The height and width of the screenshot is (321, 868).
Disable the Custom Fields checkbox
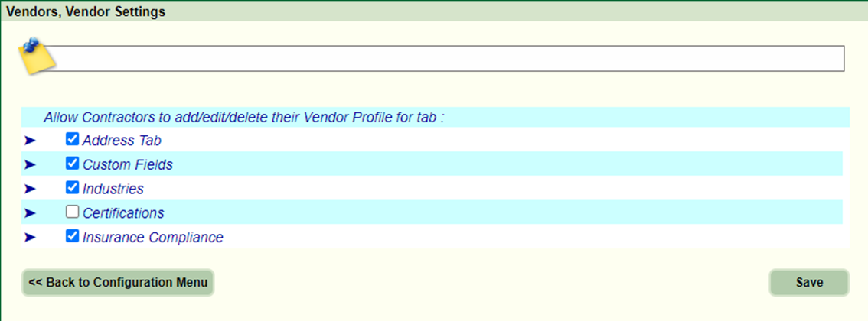[x=73, y=164]
